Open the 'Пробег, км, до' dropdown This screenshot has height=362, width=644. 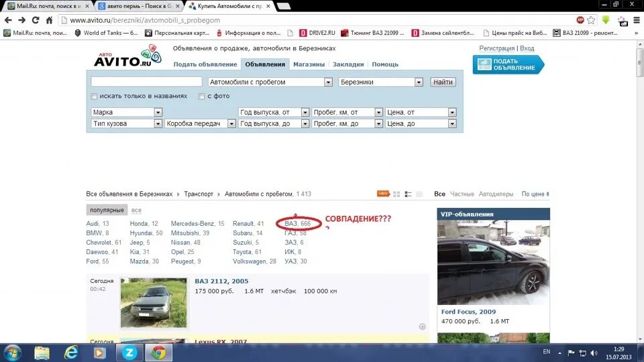347,123
